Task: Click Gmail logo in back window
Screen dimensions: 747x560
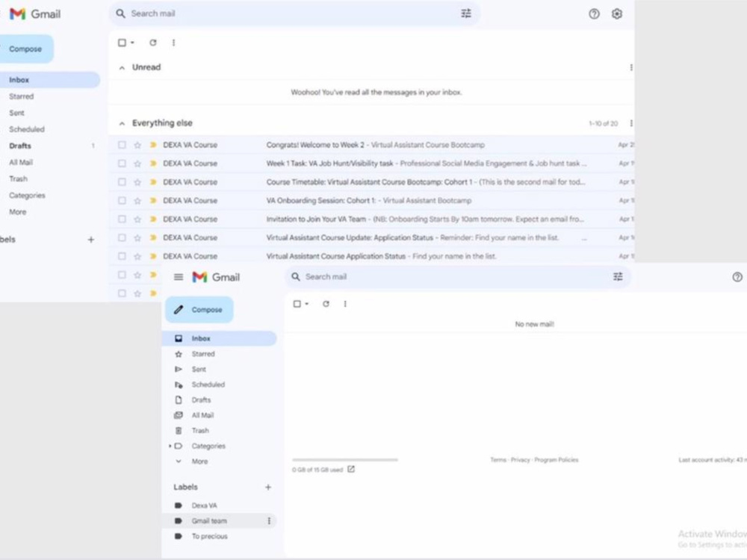Action: pos(35,13)
